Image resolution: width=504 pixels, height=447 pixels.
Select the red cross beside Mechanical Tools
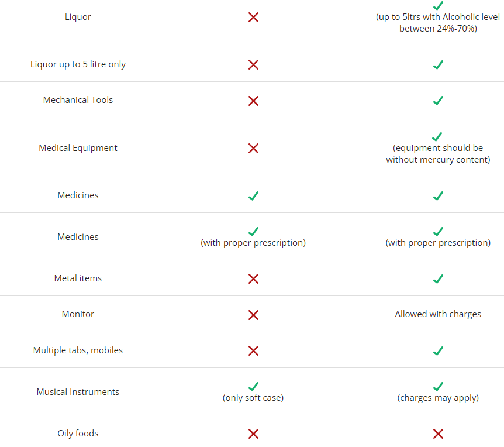(x=253, y=101)
